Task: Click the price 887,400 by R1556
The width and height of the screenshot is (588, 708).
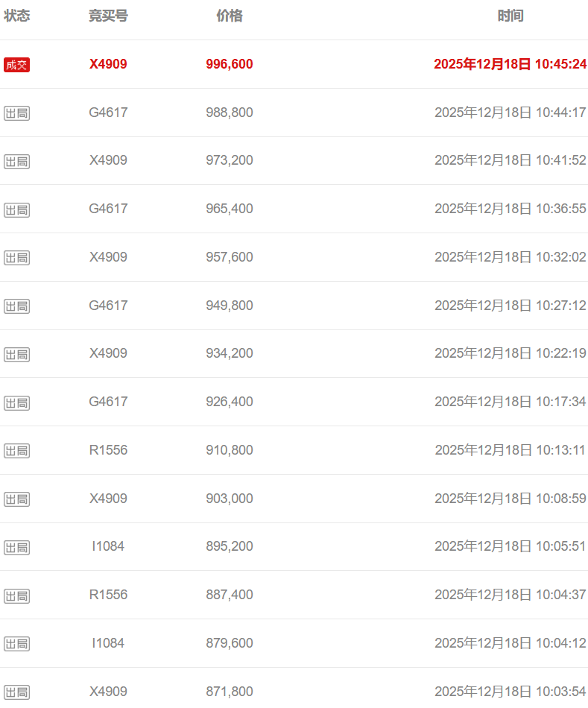Action: [x=230, y=595]
